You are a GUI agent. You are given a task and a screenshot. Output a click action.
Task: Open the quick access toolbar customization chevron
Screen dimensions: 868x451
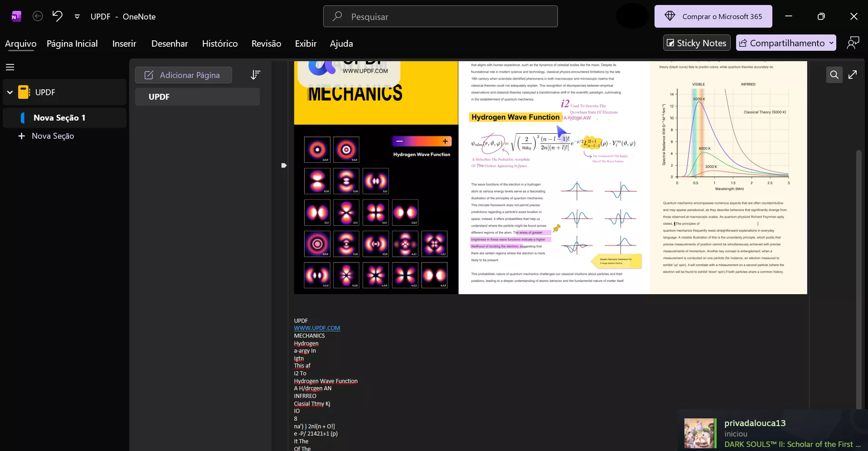tap(78, 16)
